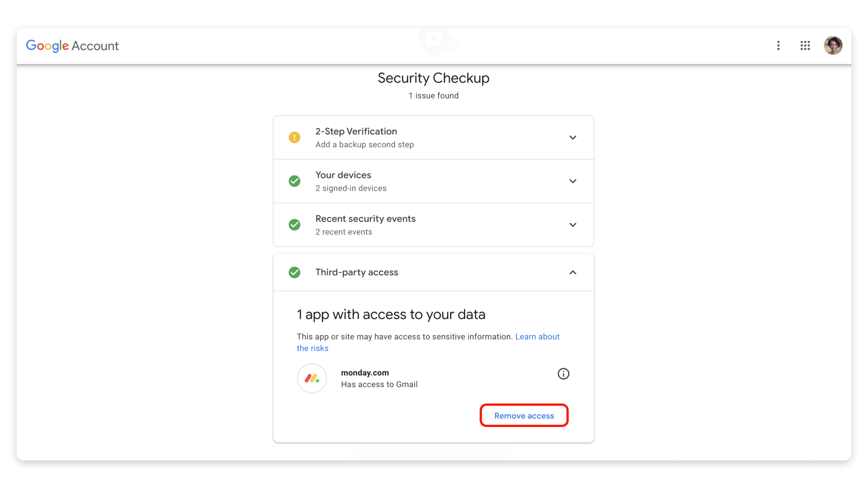868x488 pixels.
Task: Click the monday.com app name
Action: click(365, 373)
